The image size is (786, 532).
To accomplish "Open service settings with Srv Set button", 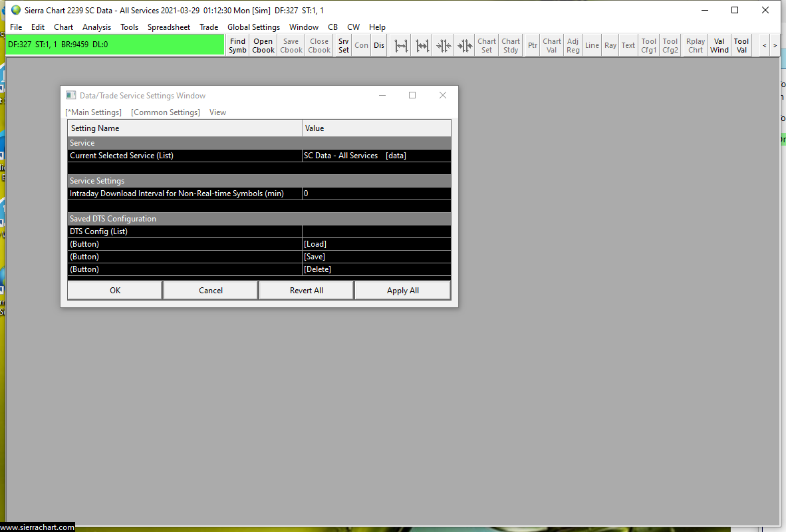I will pyautogui.click(x=343, y=46).
